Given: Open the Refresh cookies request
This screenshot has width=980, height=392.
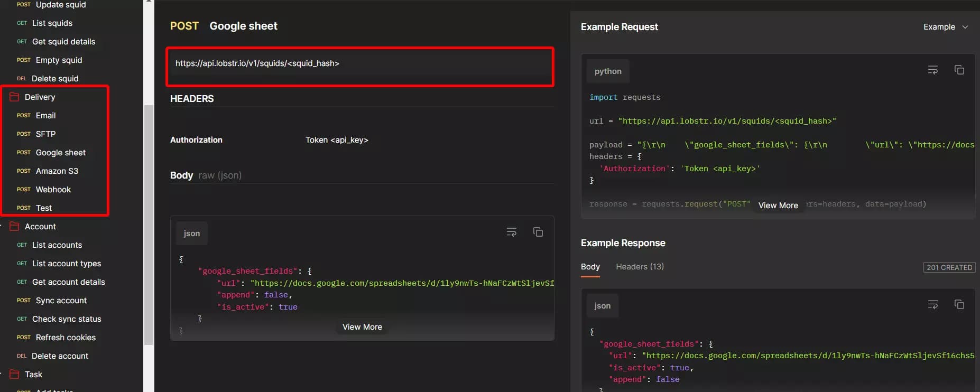Looking at the screenshot, I should click(66, 338).
